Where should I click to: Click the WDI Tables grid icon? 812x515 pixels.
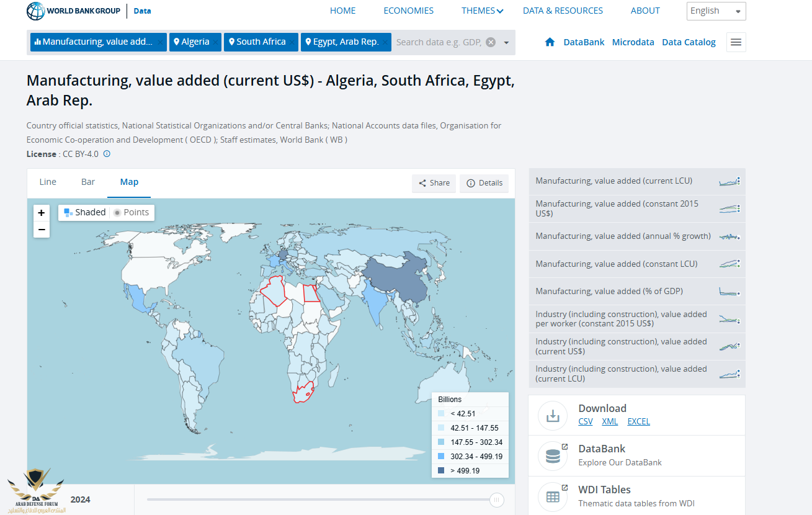pyautogui.click(x=553, y=497)
